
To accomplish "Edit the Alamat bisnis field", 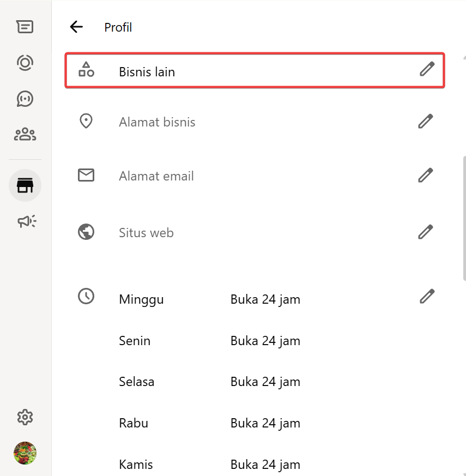I will (425, 121).
